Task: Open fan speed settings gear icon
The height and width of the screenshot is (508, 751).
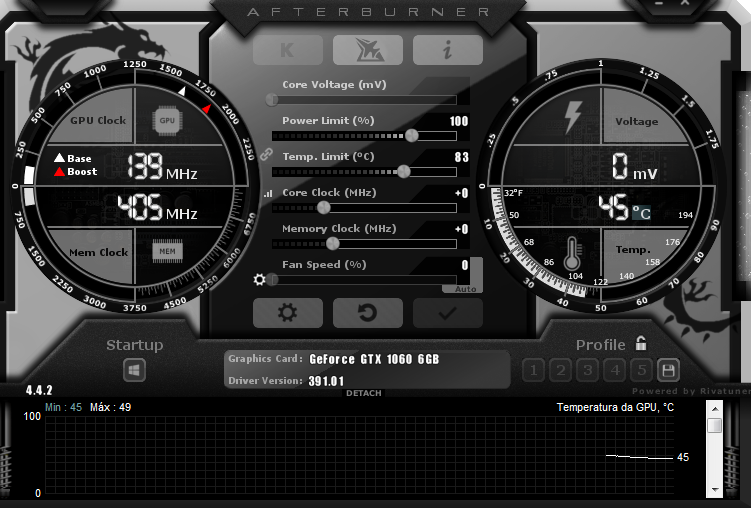Action: (x=259, y=280)
